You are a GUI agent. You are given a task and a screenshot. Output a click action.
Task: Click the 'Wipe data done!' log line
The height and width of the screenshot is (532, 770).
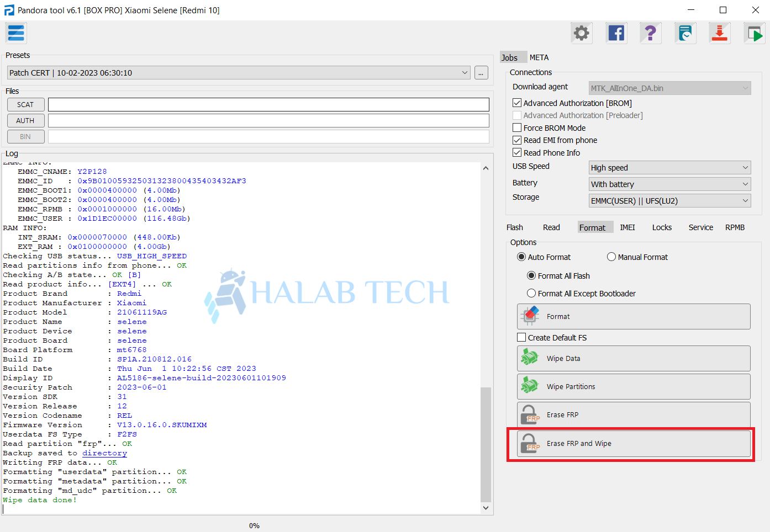[x=40, y=500]
